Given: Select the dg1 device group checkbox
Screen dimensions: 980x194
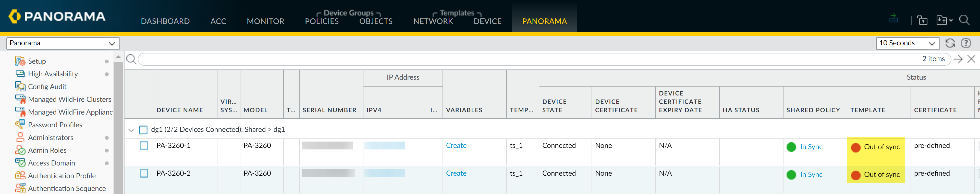Looking at the screenshot, I should pyautogui.click(x=143, y=130).
